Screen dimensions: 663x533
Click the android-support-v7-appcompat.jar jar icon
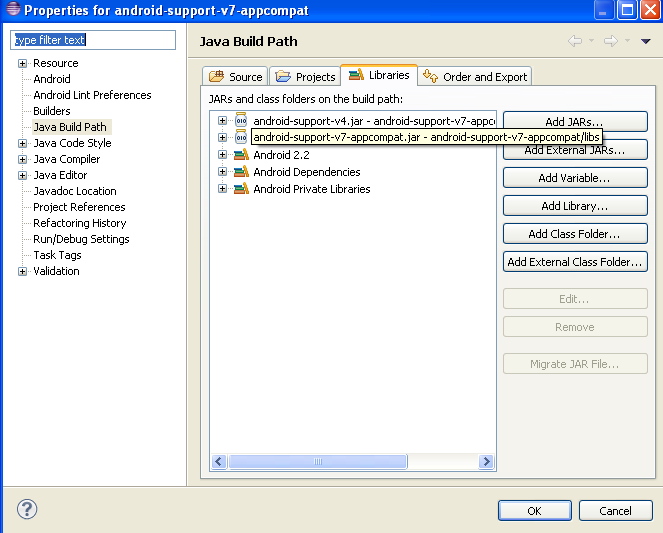coord(241,137)
